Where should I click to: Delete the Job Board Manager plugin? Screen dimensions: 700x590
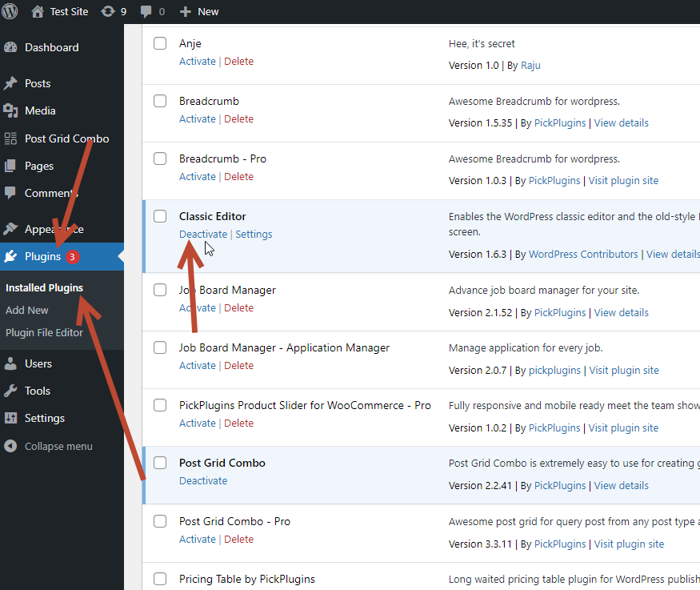point(239,307)
